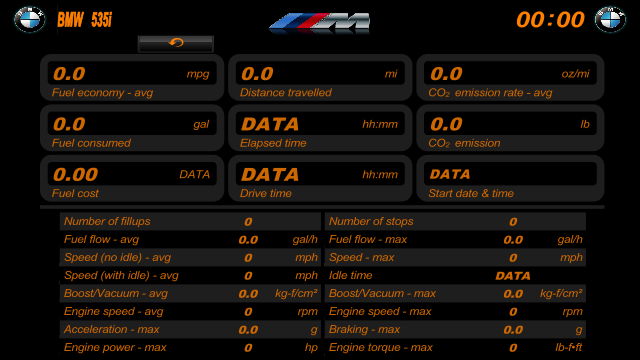
Task: Open the Fuel cost tile
Action: [x=132, y=178]
